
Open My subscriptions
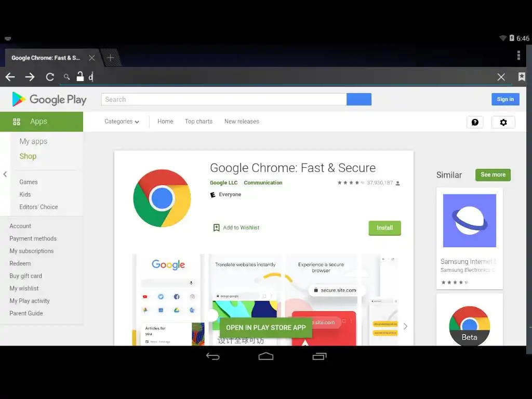pos(32,251)
